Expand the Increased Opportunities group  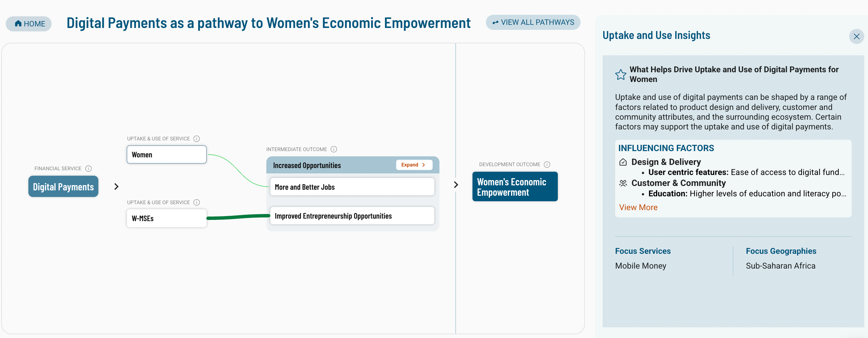pos(414,165)
